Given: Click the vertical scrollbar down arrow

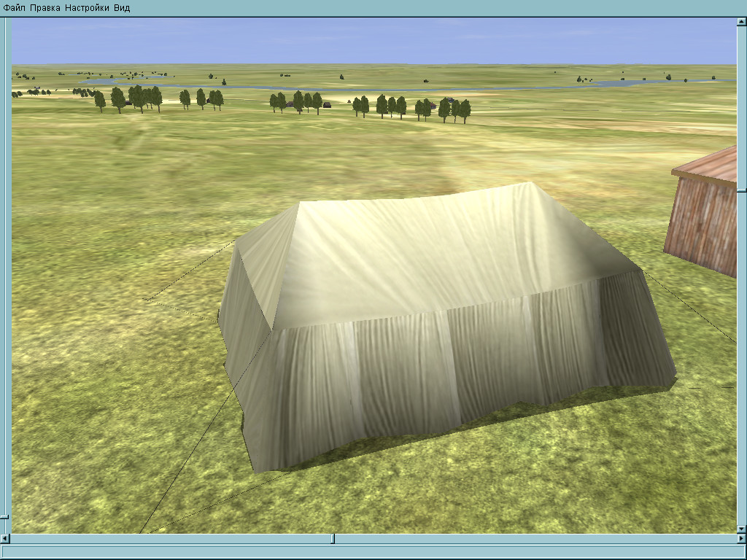Looking at the screenshot, I should click(x=742, y=529).
